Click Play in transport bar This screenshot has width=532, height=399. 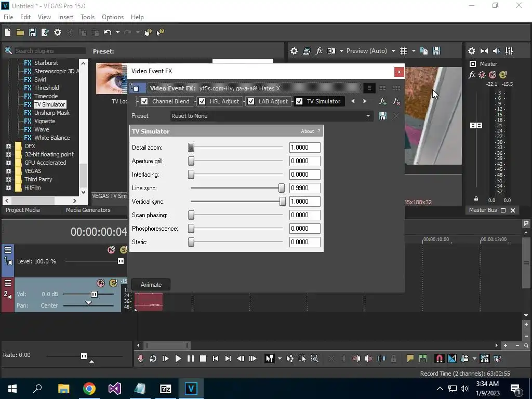coord(178,358)
